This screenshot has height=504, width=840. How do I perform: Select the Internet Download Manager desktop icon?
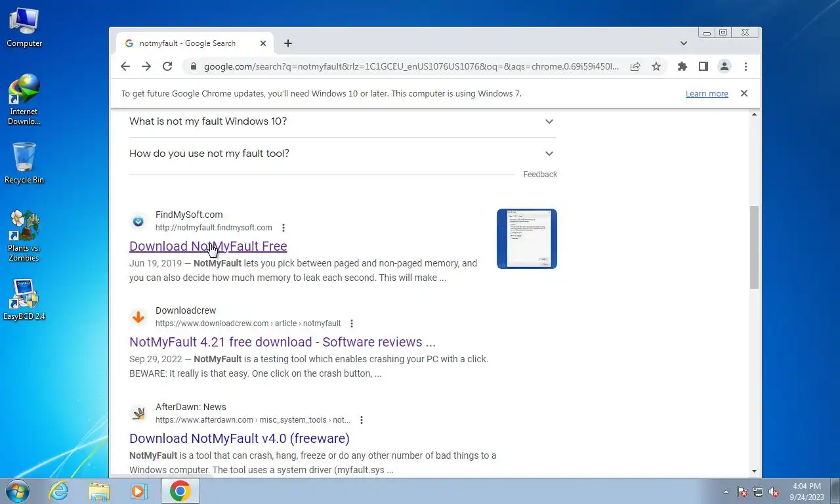(x=24, y=100)
